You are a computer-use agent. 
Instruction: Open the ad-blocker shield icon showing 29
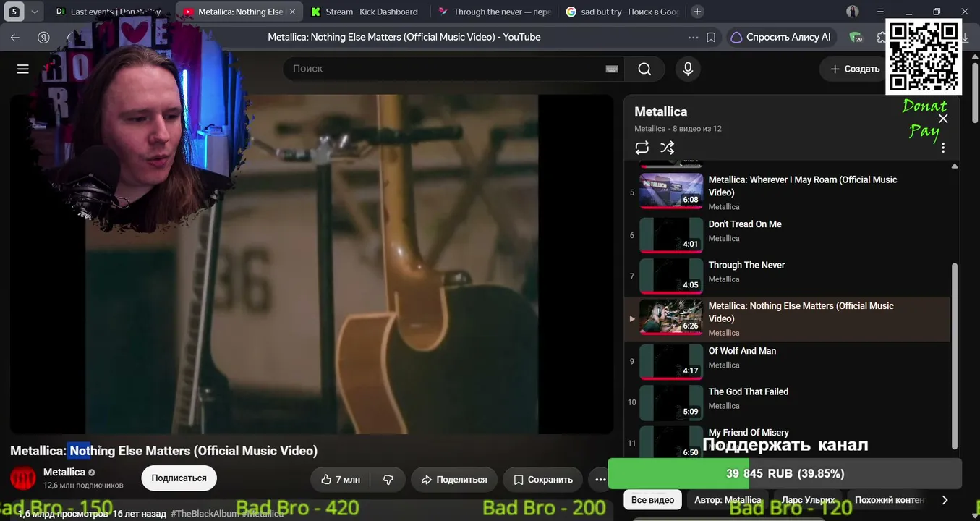[x=856, y=37]
